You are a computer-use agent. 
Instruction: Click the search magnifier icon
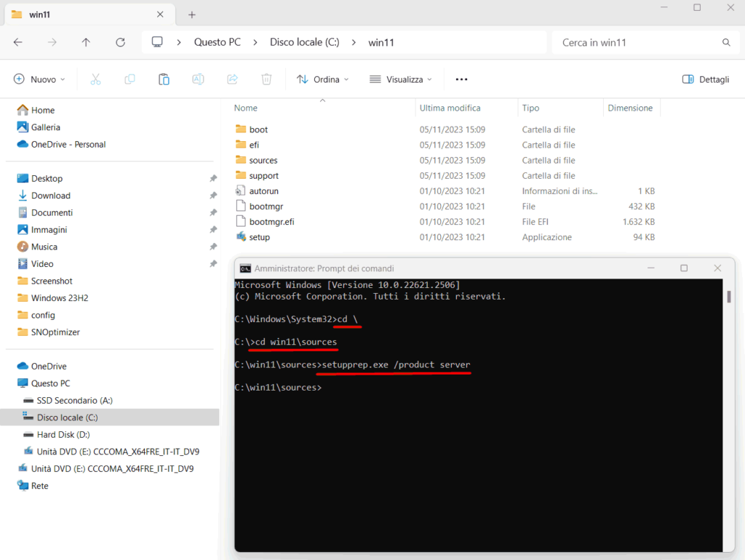tap(726, 42)
